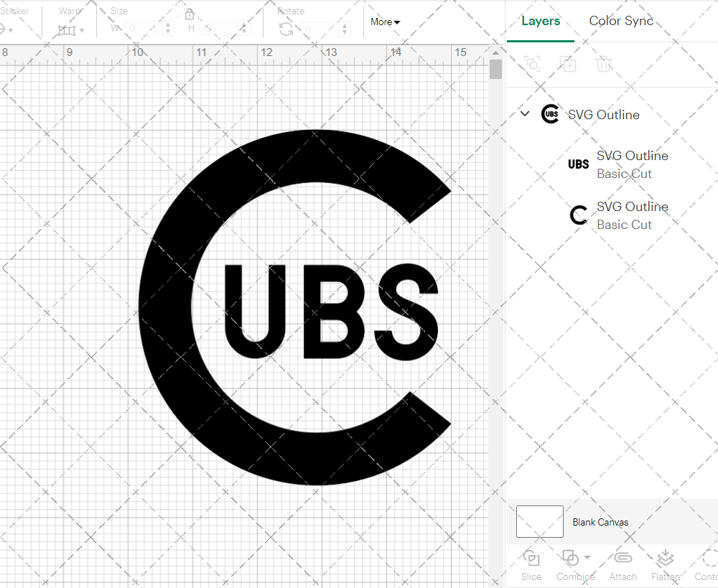The image size is (718, 588).
Task: Toggle the size aspect ratio lock
Action: pyautogui.click(x=189, y=14)
